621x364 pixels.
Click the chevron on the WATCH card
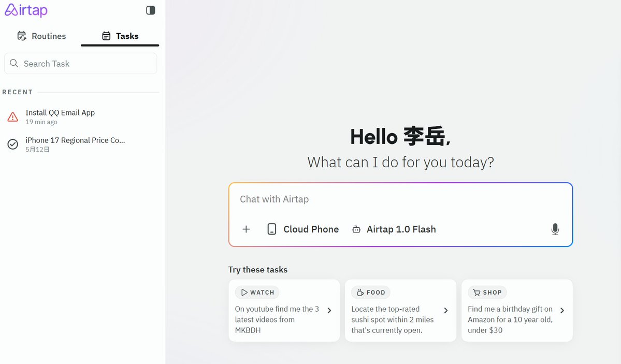(329, 311)
